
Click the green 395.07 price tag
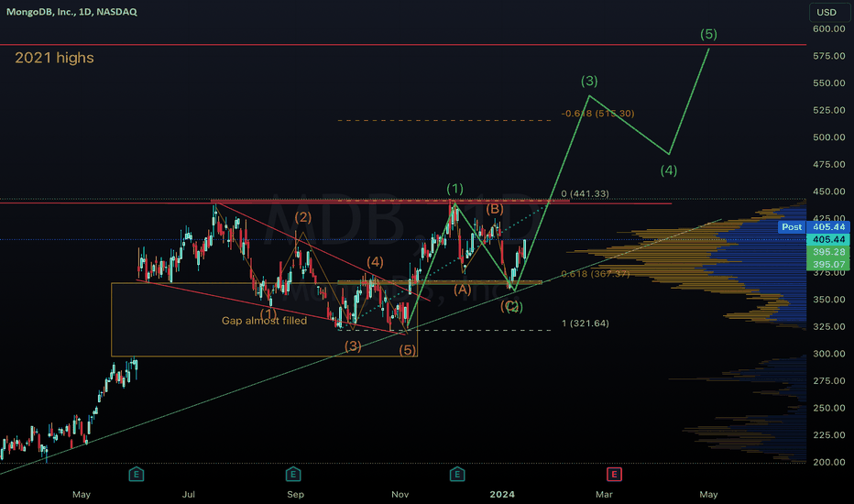(x=828, y=264)
